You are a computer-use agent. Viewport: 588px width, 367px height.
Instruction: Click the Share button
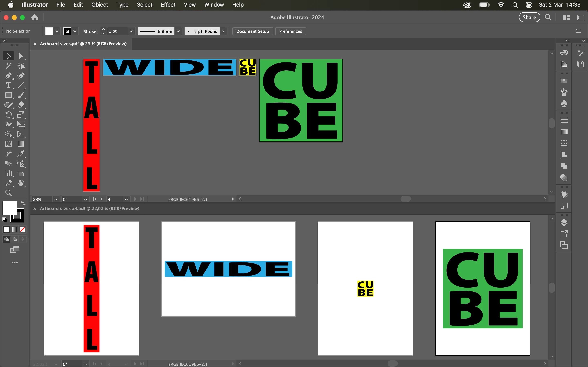529,17
